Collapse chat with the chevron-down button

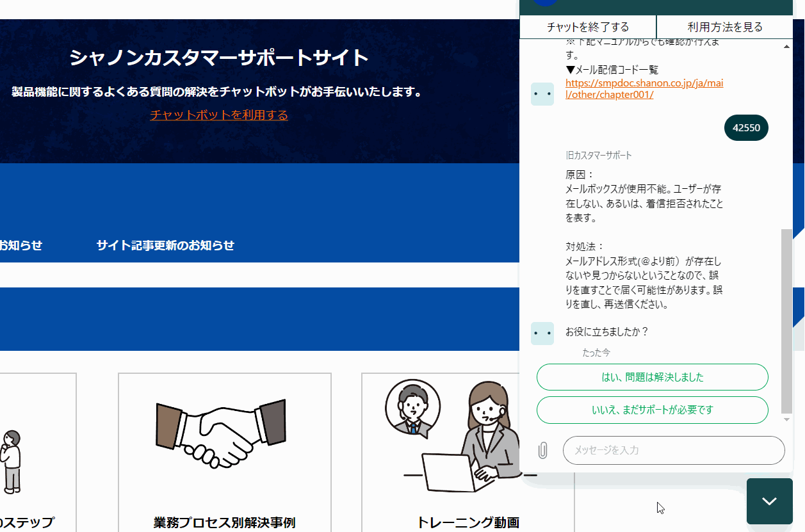[769, 501]
